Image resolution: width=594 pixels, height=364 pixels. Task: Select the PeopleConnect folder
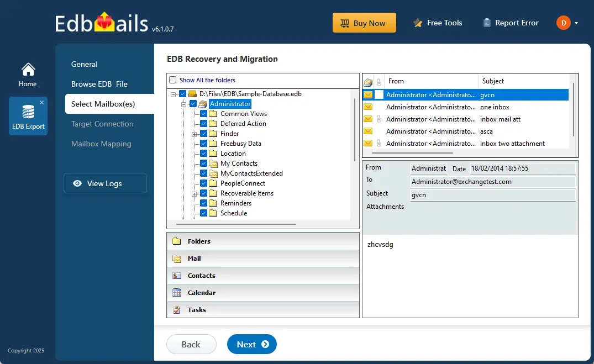point(243,183)
